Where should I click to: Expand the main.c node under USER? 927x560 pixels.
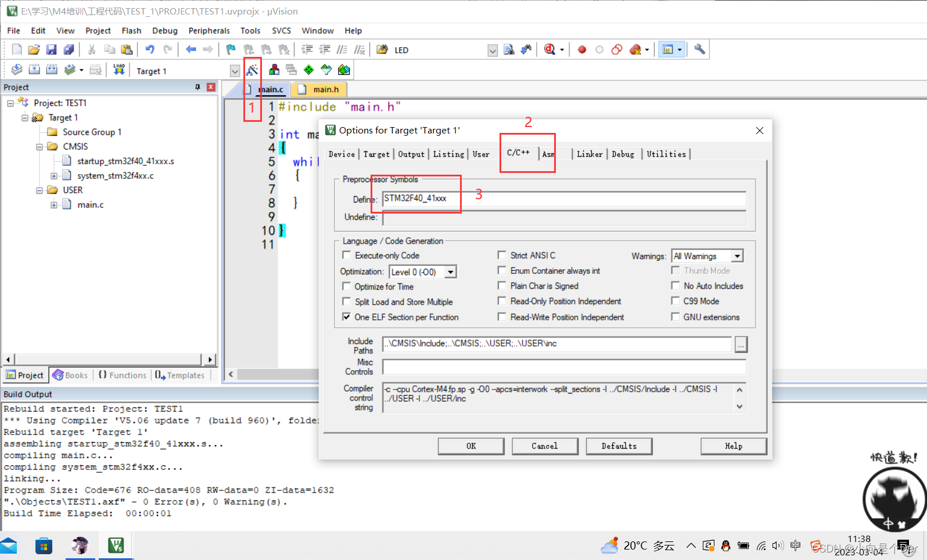[54, 205]
